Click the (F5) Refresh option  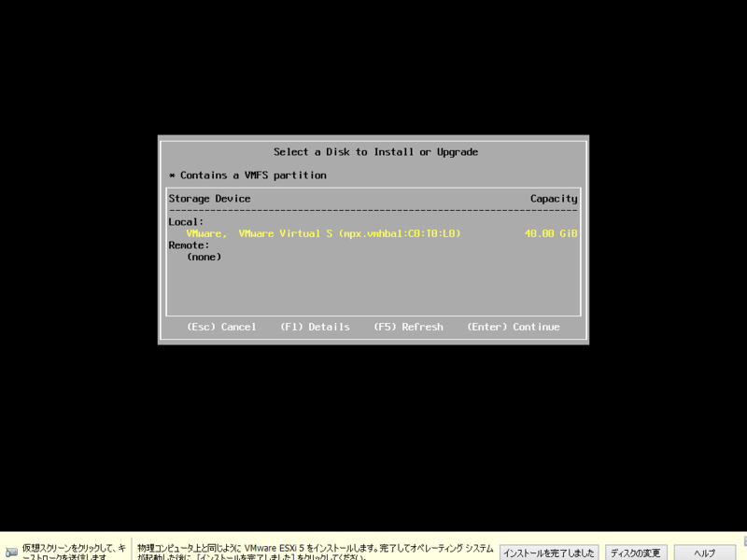[408, 327]
